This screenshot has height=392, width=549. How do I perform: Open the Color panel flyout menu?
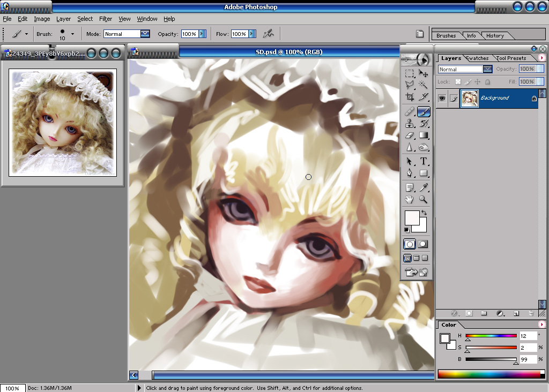coord(542,324)
